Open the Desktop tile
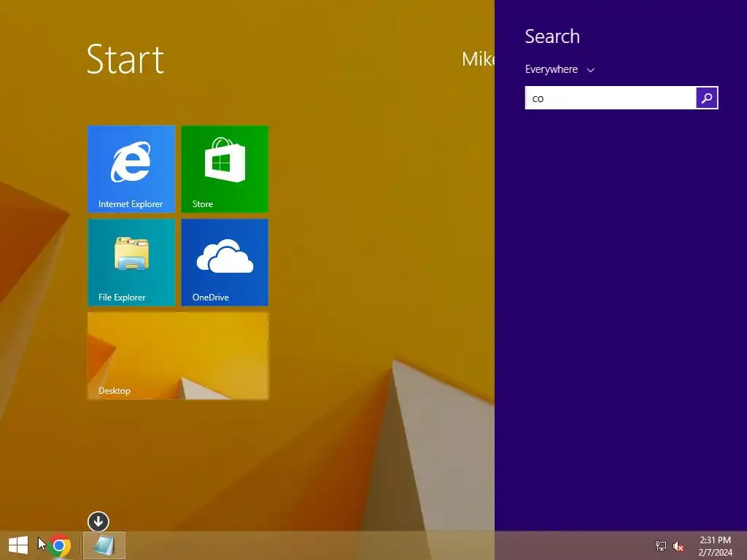 tap(178, 356)
